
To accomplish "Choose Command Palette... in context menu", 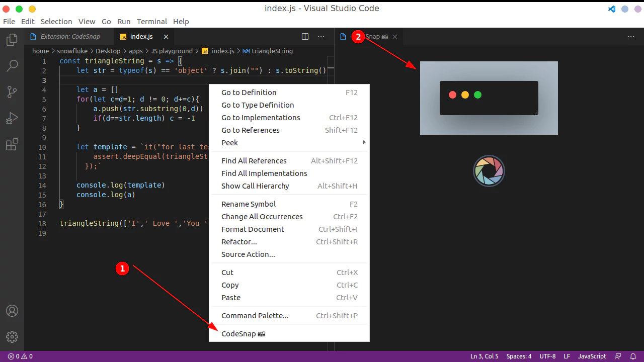I will [x=289, y=316].
